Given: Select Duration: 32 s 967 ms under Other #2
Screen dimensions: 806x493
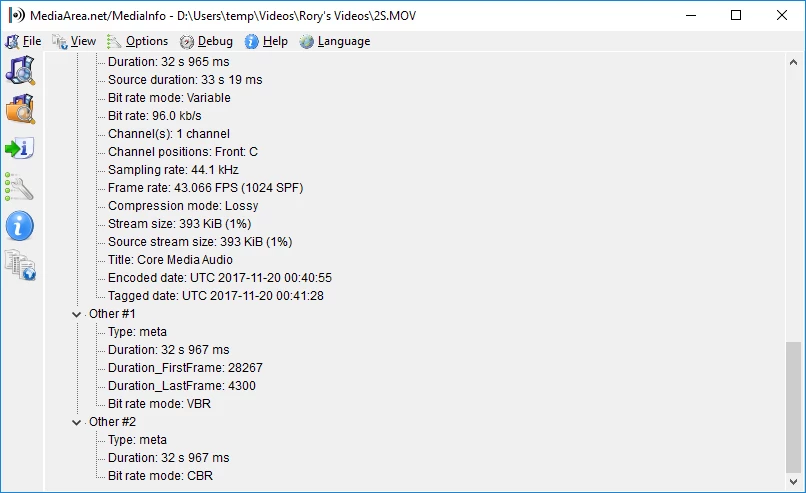Looking at the screenshot, I should tap(169, 458).
